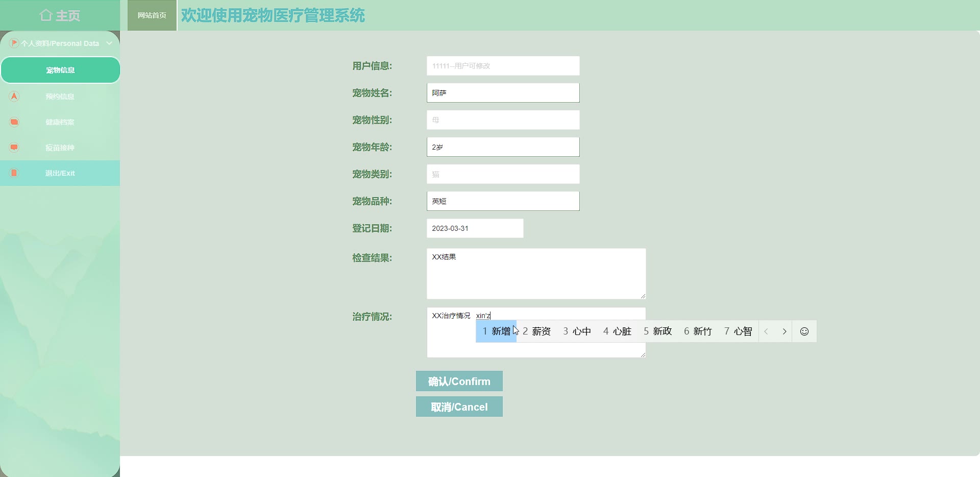Click the 宠物品种 field label
980x477 pixels.
[x=372, y=201]
